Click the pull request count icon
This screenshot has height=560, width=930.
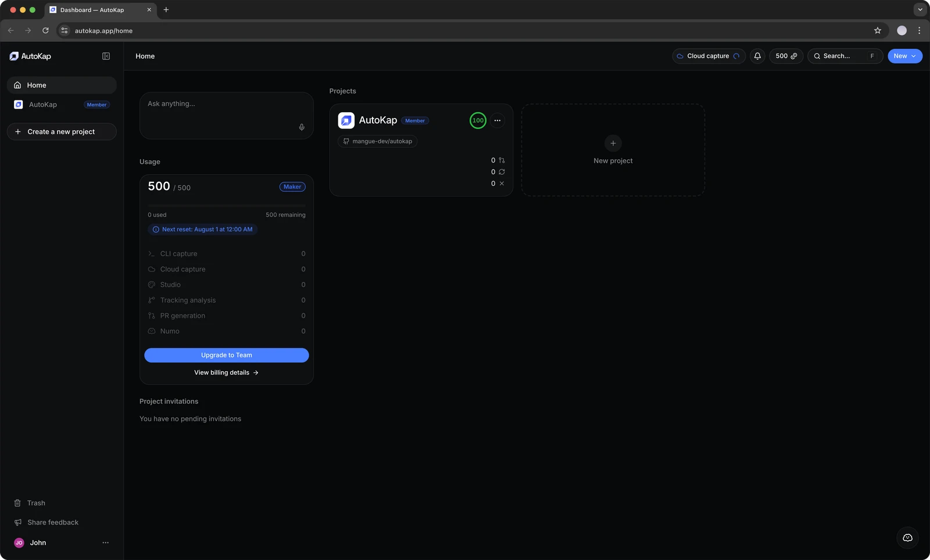[x=502, y=160]
